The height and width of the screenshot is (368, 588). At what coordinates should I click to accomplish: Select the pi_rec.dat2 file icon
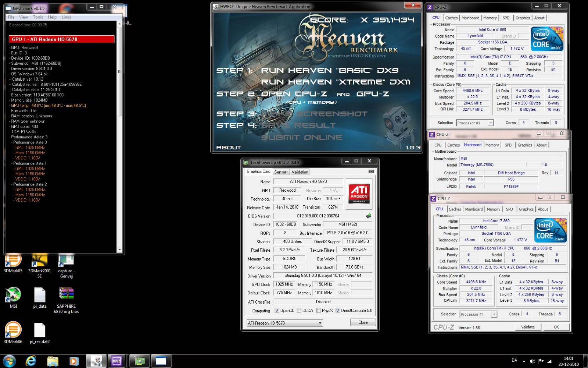click(x=40, y=332)
